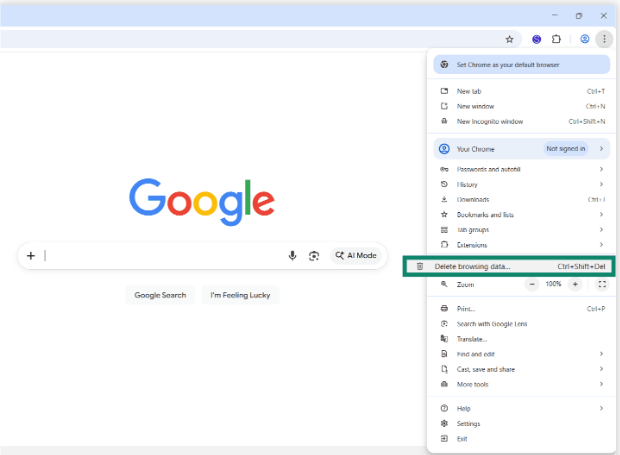
Task: Decrease zoom with the minus button
Action: coord(532,284)
